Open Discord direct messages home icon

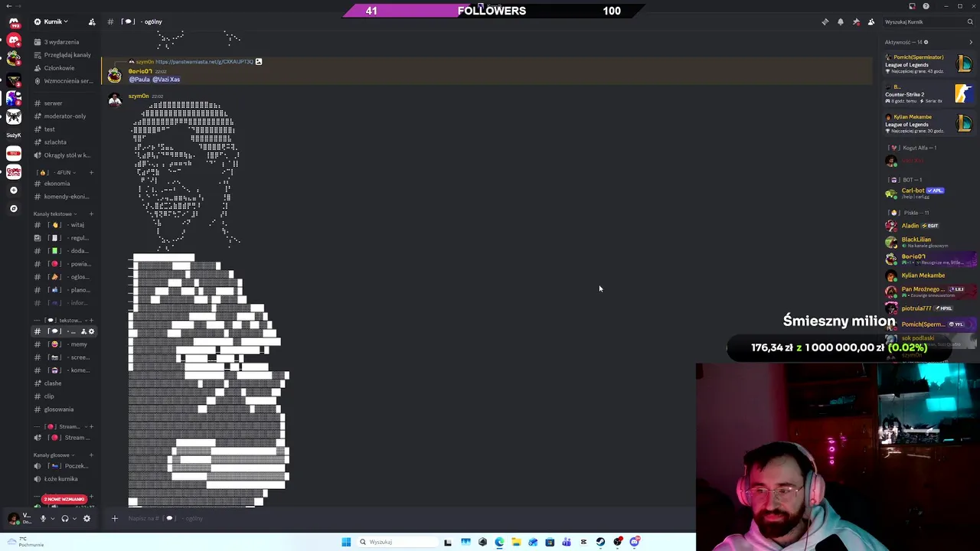[x=14, y=23]
